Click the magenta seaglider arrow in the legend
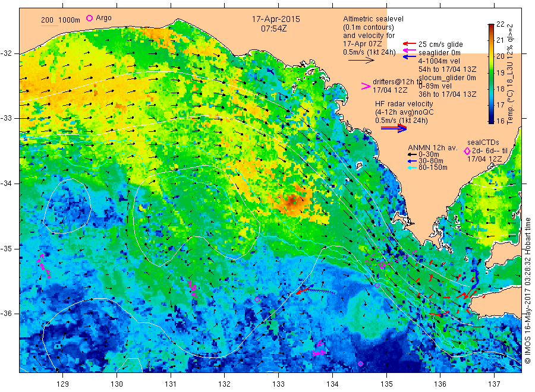This screenshot has height=392, width=535. (x=409, y=50)
